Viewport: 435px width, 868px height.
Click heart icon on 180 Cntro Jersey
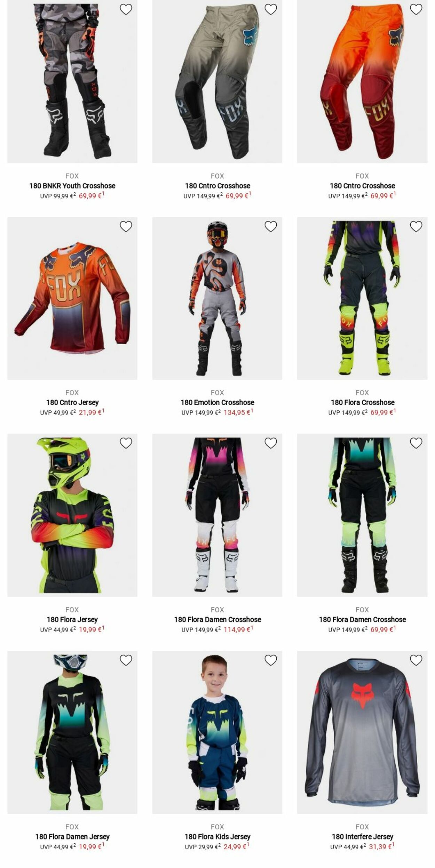(126, 226)
